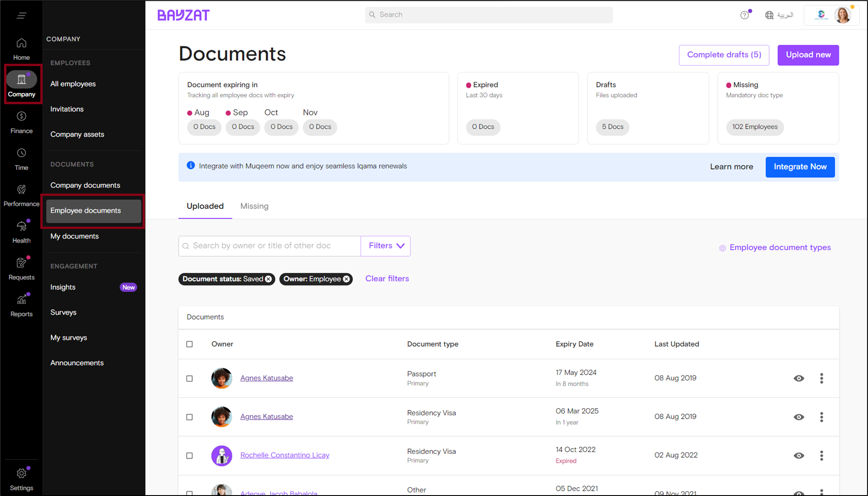The height and width of the screenshot is (496, 868).
Task: Open the three-dot menu for Agnes's Residency Visa
Action: (821, 417)
